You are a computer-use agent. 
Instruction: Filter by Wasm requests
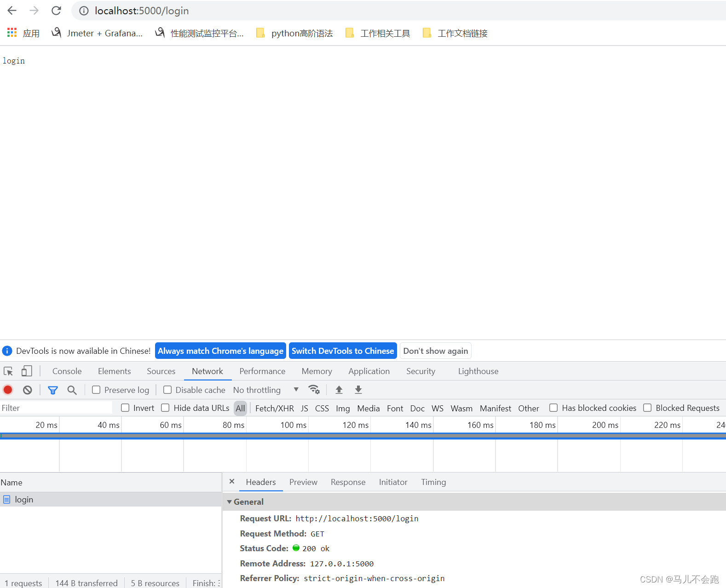tap(461, 408)
